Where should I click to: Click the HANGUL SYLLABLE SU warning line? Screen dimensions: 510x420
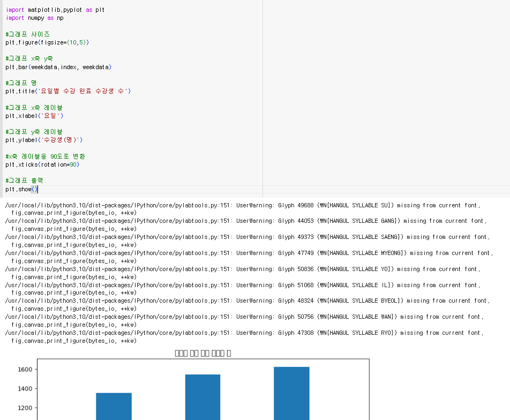pyautogui.click(x=243, y=205)
